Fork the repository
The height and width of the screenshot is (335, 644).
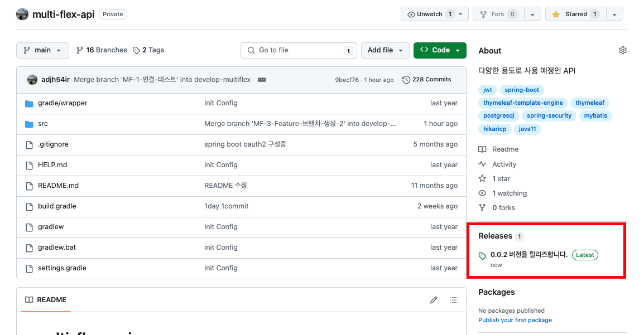pyautogui.click(x=498, y=14)
